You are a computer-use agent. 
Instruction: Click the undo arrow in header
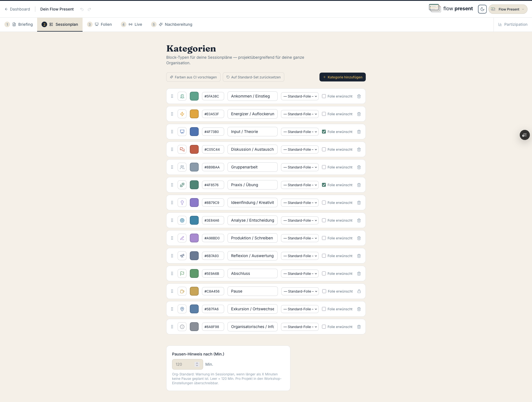point(82,9)
